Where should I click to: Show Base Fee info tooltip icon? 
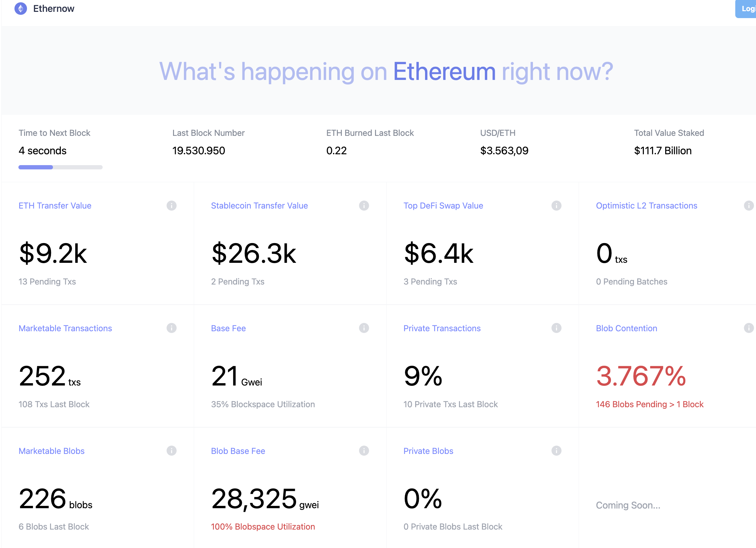[x=364, y=328]
